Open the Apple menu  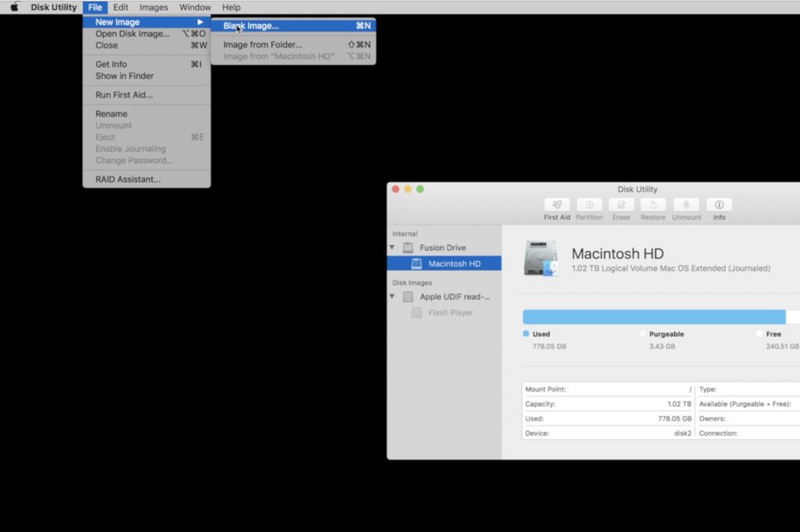point(14,7)
